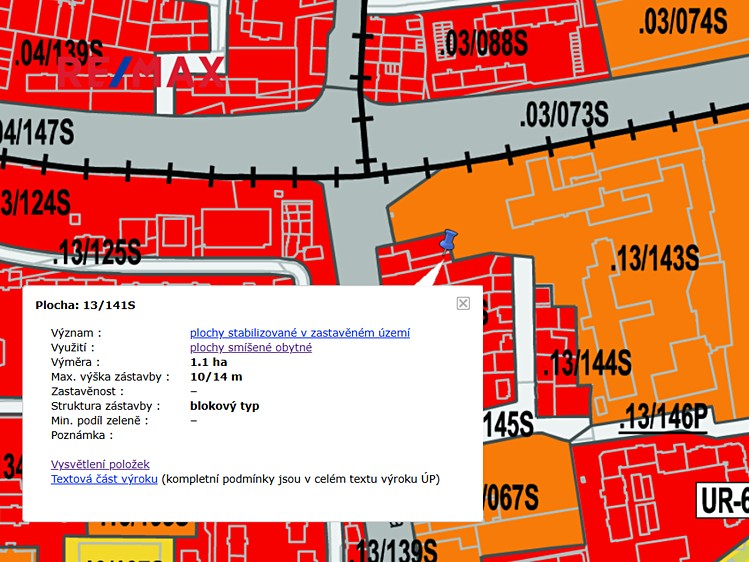Click map label .13/144S
This screenshot has height=562, width=749.
tap(587, 363)
